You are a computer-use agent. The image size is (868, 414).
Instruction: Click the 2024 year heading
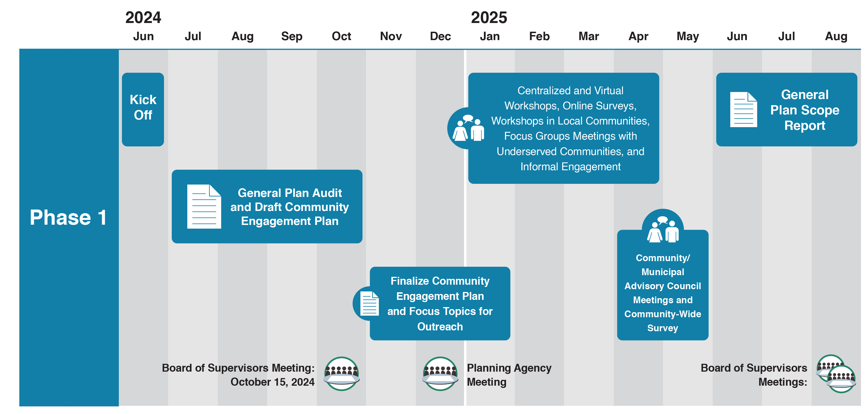143,18
